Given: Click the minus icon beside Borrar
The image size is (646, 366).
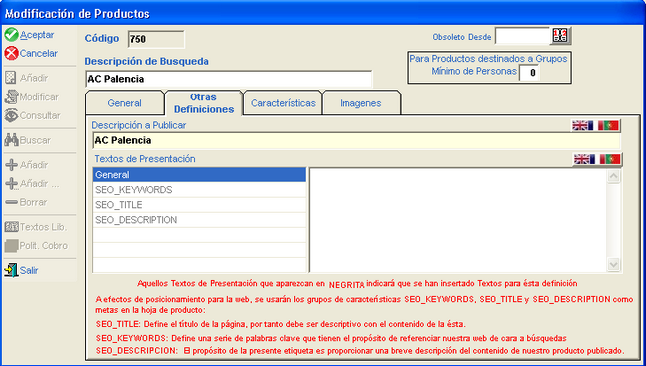Looking at the screenshot, I should [x=11, y=202].
